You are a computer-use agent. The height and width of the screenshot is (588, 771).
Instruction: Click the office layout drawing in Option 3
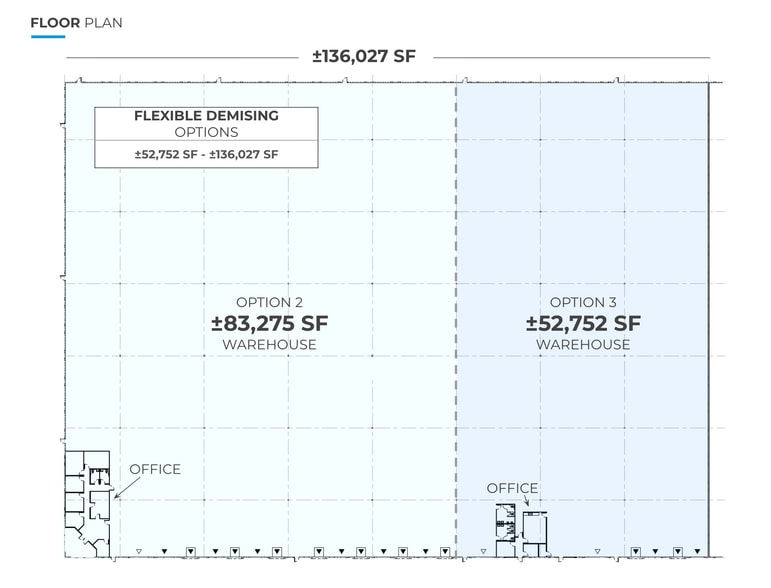pos(521,530)
